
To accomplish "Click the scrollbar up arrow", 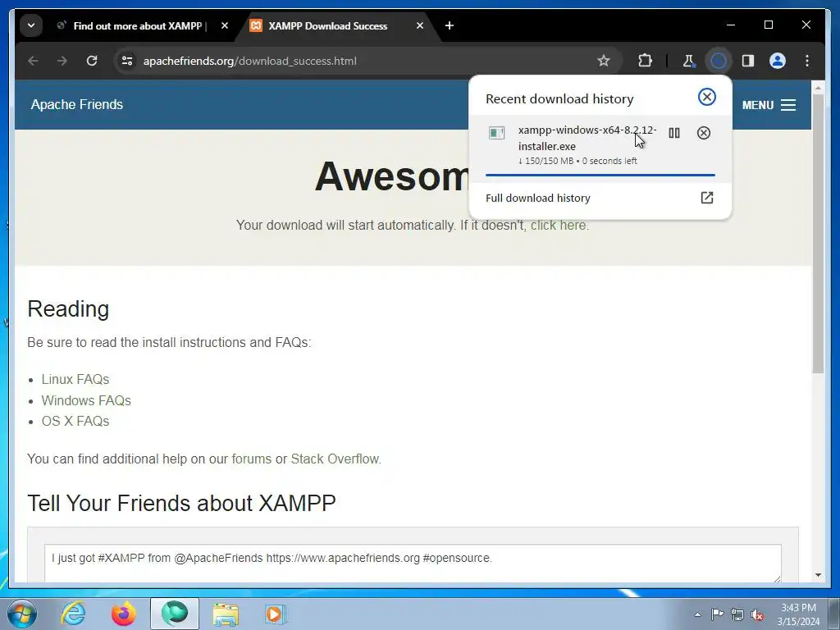I will tap(818, 87).
